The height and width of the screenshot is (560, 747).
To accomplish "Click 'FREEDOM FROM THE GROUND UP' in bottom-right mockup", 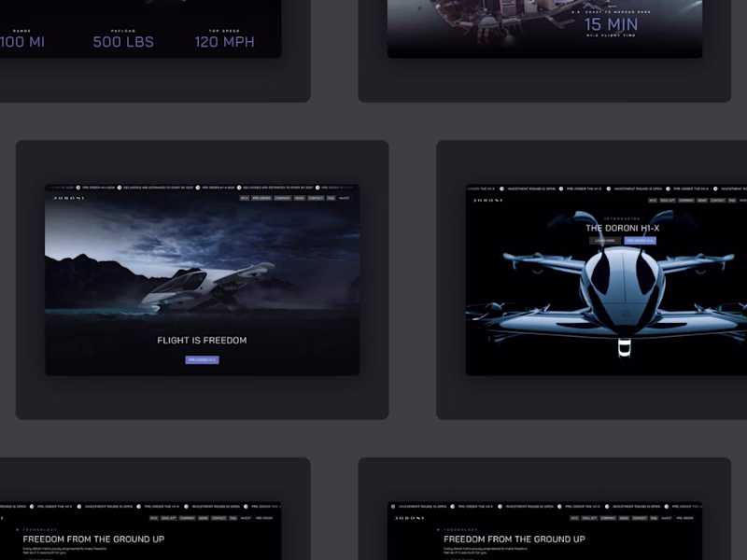I will click(x=514, y=539).
